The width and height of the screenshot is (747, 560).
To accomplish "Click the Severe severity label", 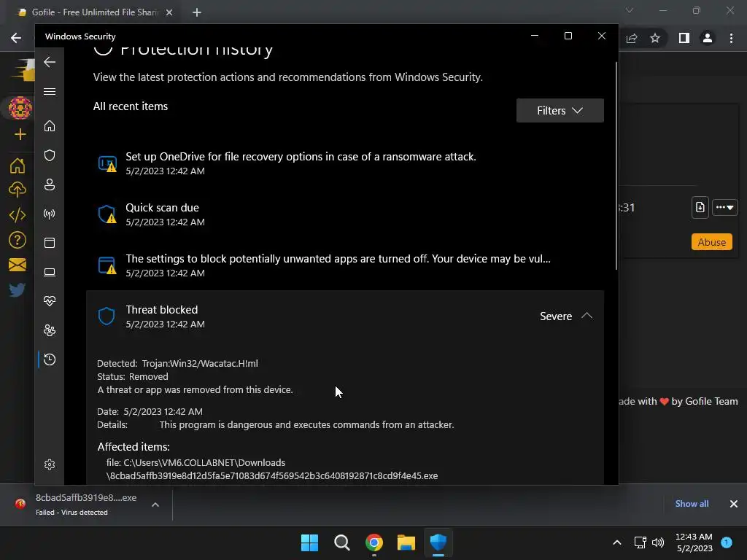I will point(555,316).
